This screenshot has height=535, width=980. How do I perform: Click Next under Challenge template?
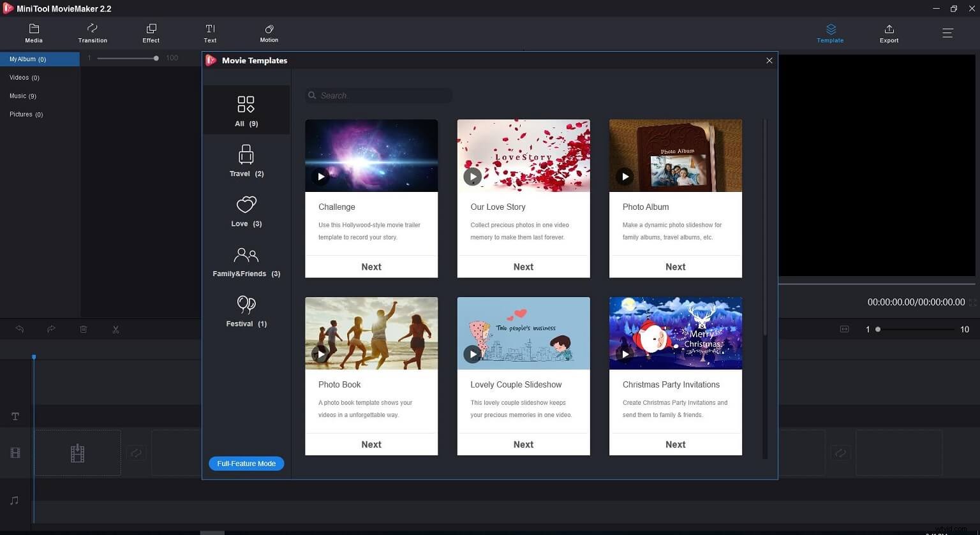click(x=371, y=267)
